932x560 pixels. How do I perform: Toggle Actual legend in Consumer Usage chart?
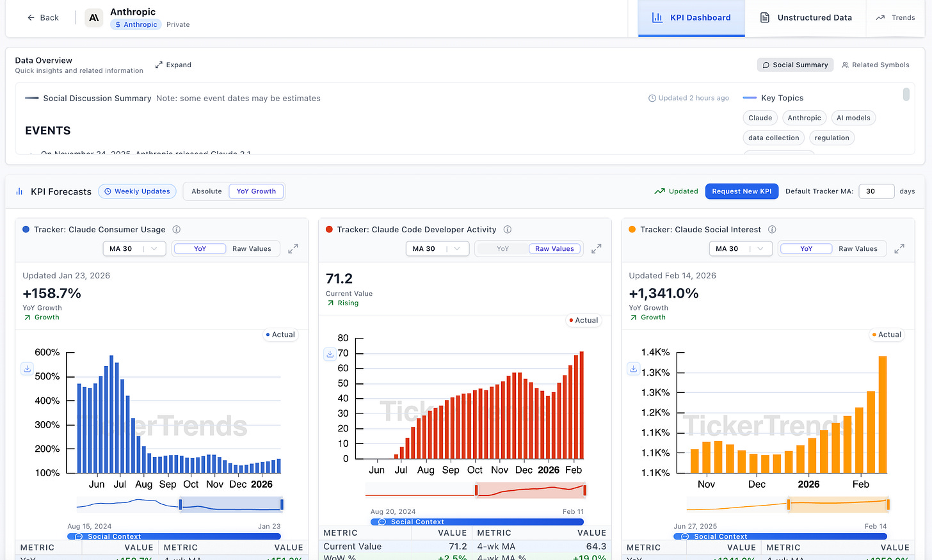point(280,335)
